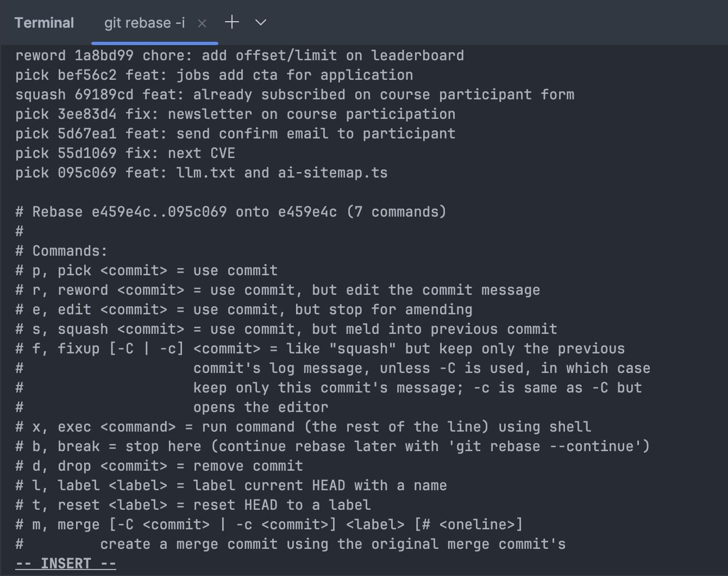Close the git rebase -i tab
Screen dimensions: 728x576
202,23
